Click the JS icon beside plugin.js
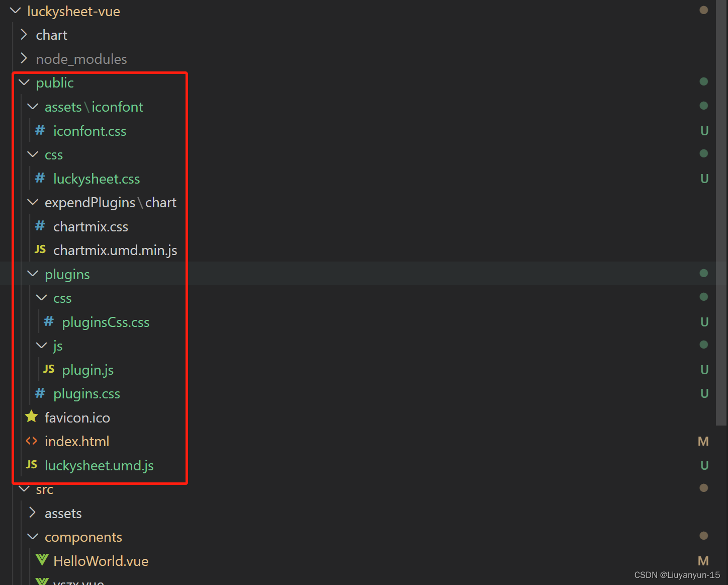 click(49, 369)
